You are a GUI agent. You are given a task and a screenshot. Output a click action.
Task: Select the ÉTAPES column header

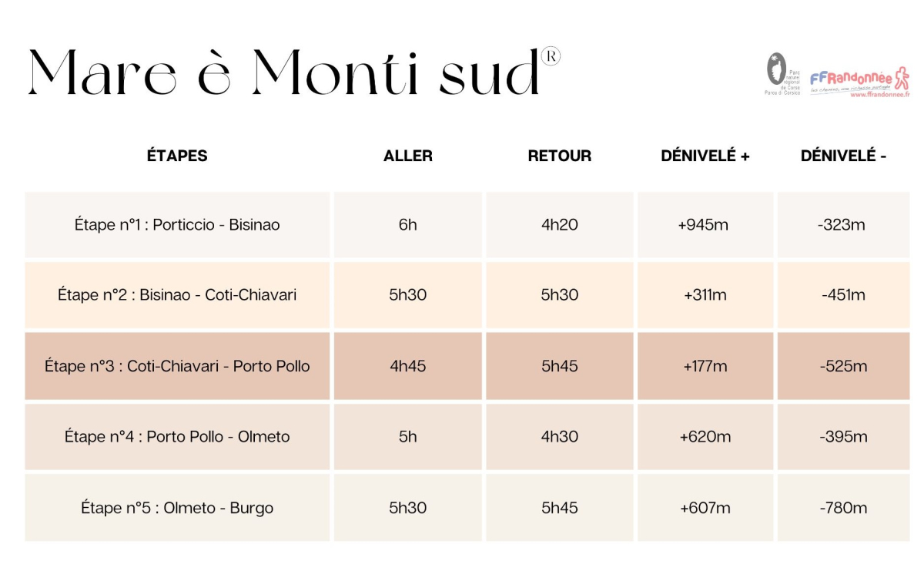(177, 156)
